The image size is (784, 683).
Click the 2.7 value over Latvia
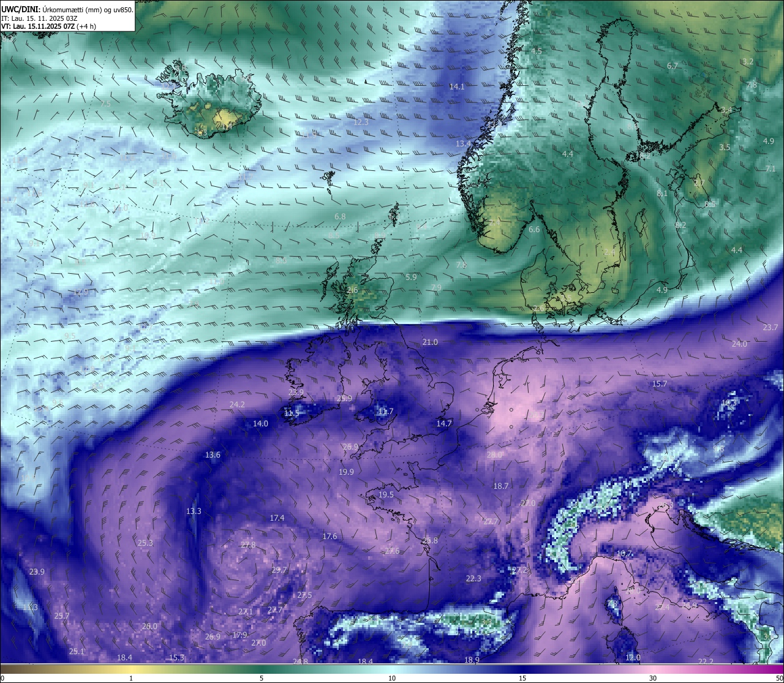point(699,183)
